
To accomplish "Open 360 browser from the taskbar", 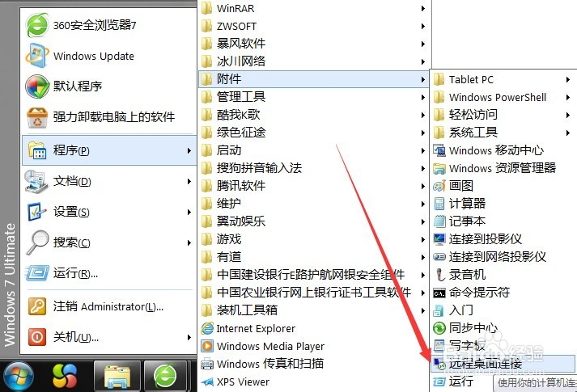I will (165, 376).
